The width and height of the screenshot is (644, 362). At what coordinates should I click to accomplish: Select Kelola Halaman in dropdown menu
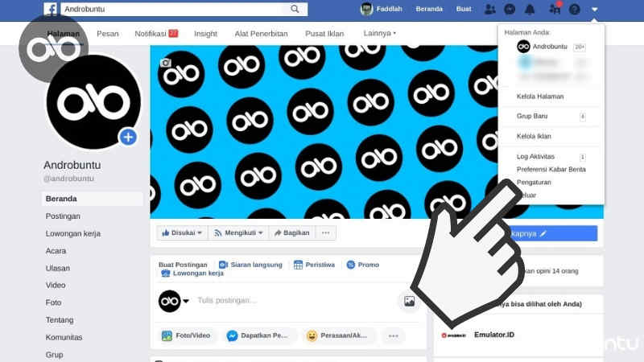[539, 97]
